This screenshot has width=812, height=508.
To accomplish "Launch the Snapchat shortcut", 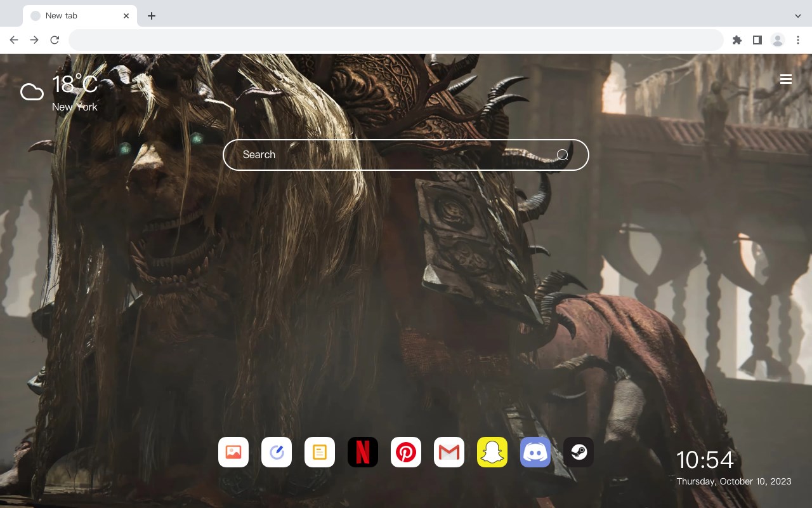I will click(492, 452).
